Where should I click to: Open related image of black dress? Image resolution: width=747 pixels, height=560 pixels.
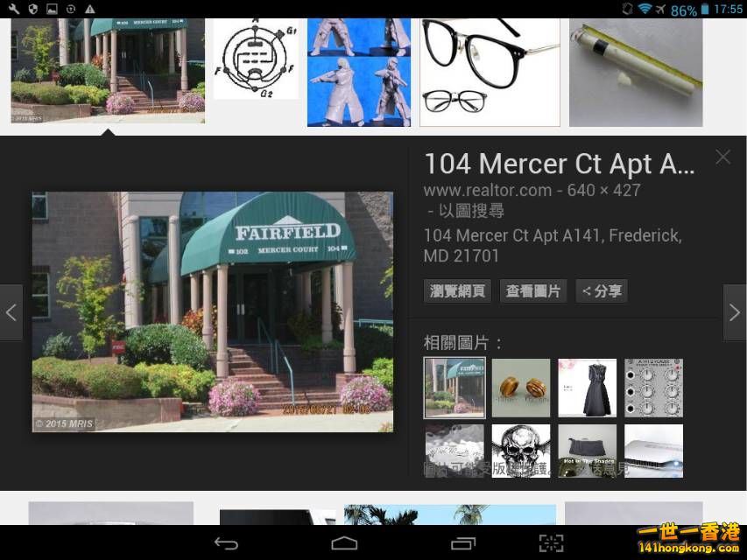587,388
